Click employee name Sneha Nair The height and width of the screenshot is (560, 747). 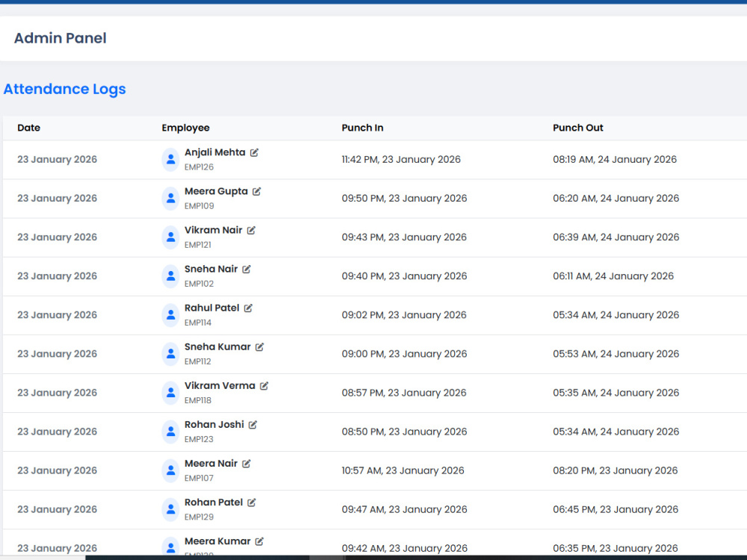(x=211, y=269)
